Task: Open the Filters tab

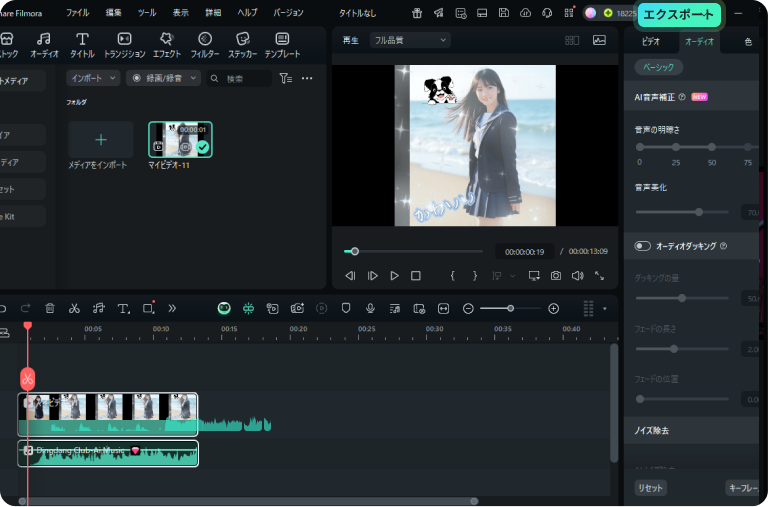Action: [205, 45]
